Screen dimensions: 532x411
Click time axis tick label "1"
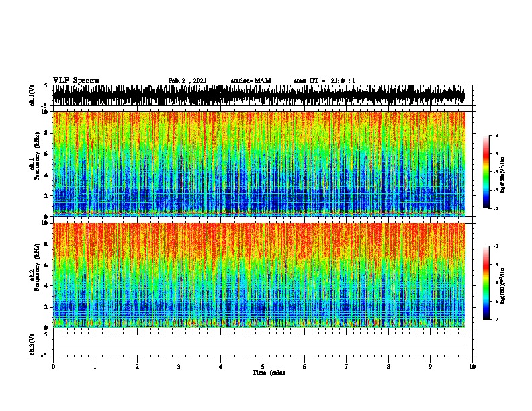point(95,367)
